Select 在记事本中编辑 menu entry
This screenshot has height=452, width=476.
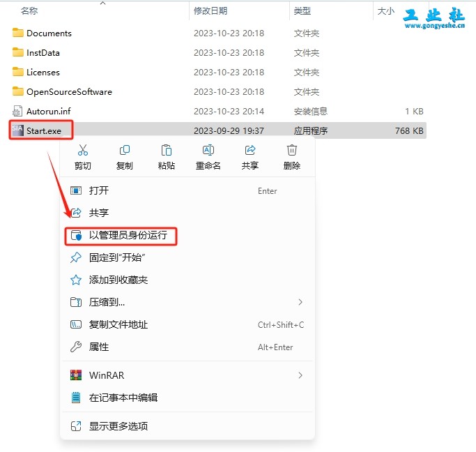point(187,398)
